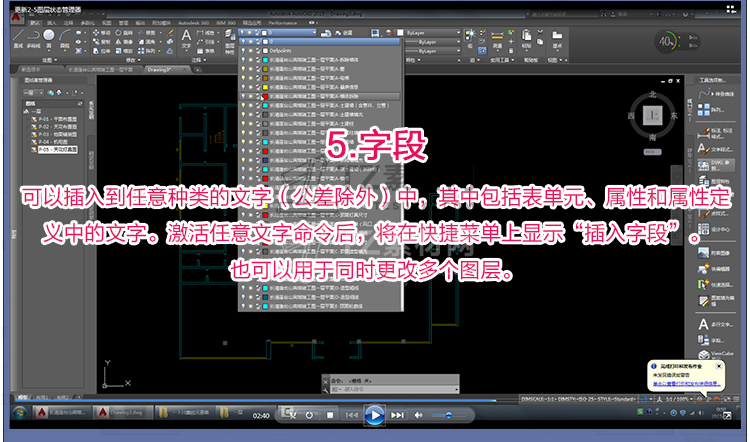Click the Offset icon in Modify panel
The width and height of the screenshot is (750, 442).
coord(170,50)
